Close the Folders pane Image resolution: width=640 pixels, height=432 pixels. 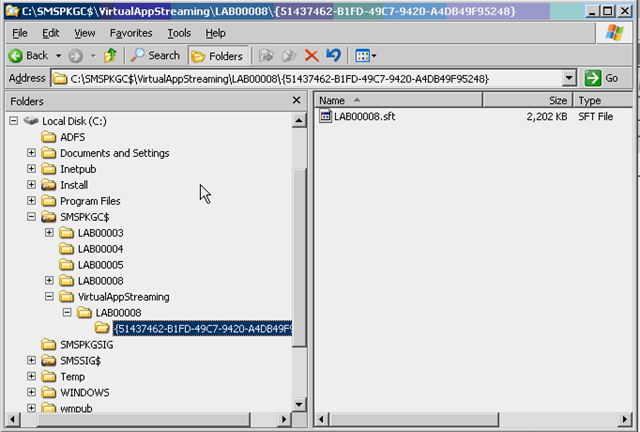point(297,100)
